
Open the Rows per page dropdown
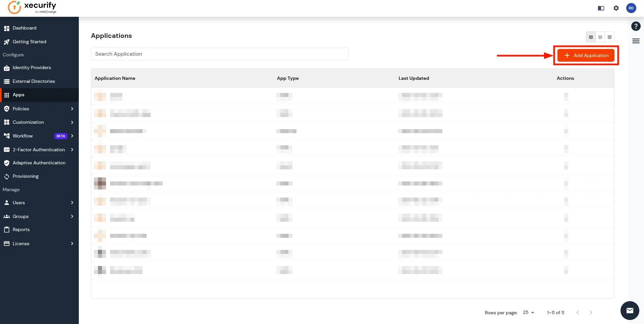tap(528, 313)
